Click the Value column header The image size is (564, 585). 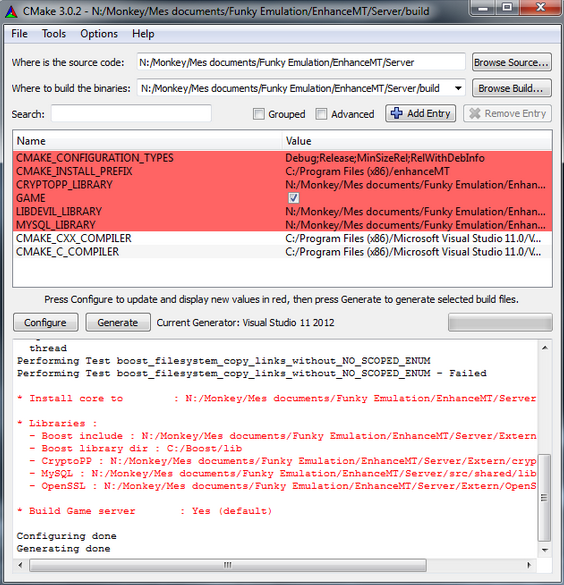[417, 141]
